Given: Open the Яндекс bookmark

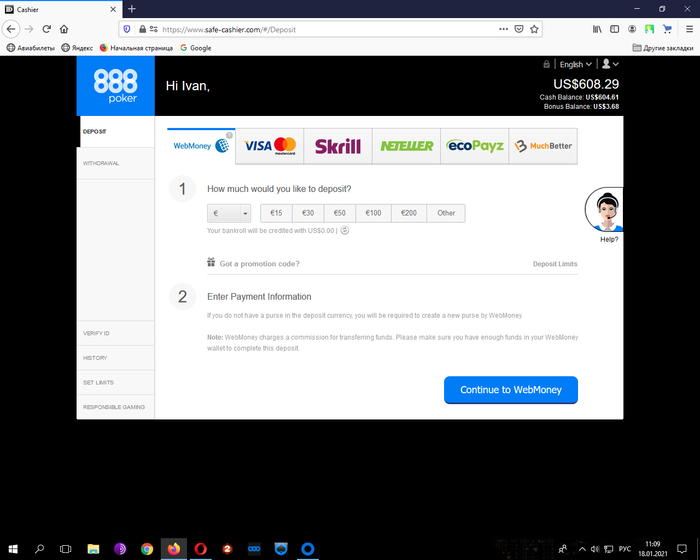Looking at the screenshot, I should [x=77, y=48].
